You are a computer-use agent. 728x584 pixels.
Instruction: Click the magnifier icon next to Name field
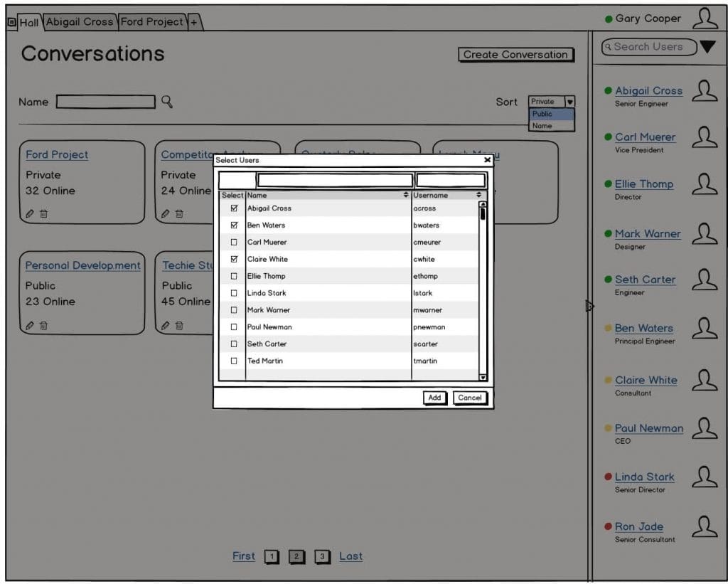tap(167, 102)
